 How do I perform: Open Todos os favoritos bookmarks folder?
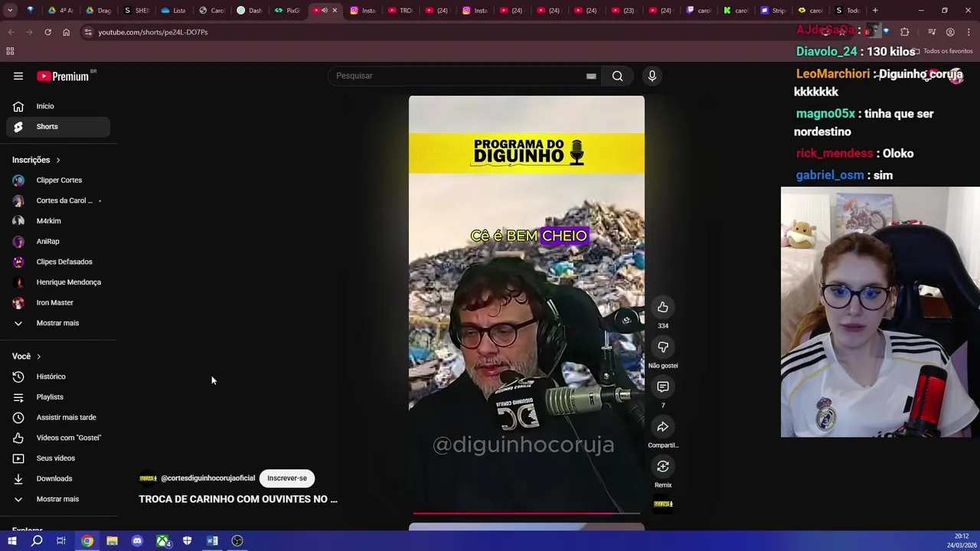coord(942,51)
